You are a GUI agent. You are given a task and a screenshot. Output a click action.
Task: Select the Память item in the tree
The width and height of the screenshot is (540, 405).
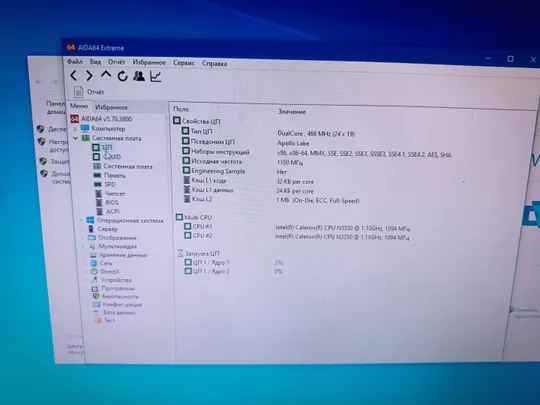tap(115, 176)
